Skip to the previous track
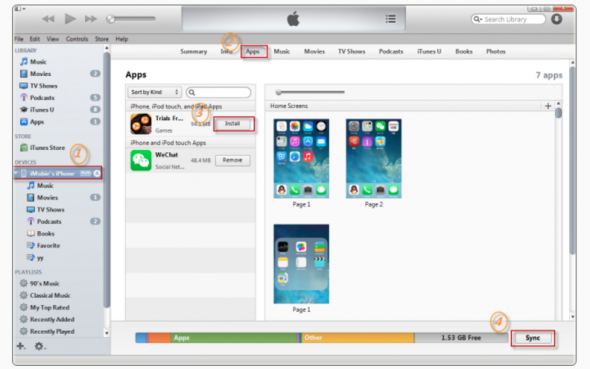The image size is (590, 369). pos(48,19)
